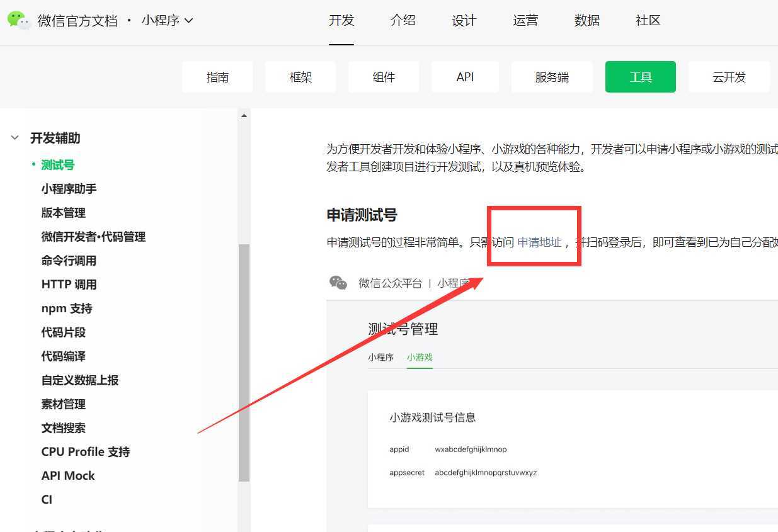Select the 组件 category button

pyautogui.click(x=384, y=77)
